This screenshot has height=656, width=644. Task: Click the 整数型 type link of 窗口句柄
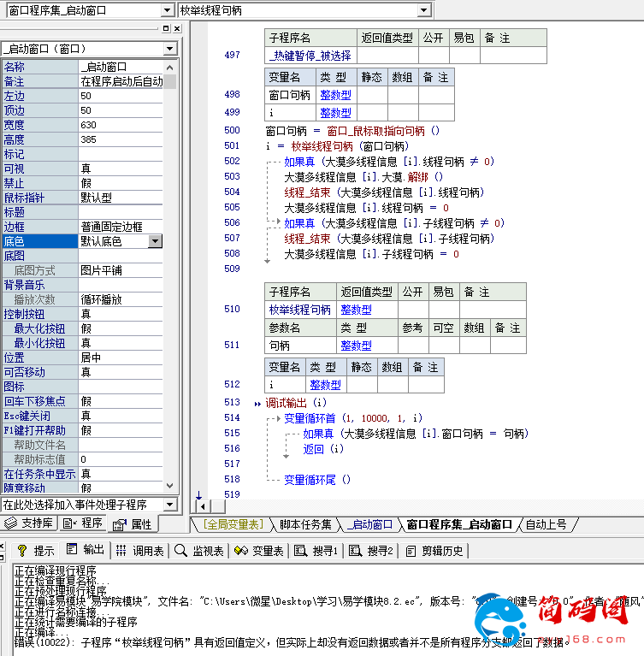(335, 95)
